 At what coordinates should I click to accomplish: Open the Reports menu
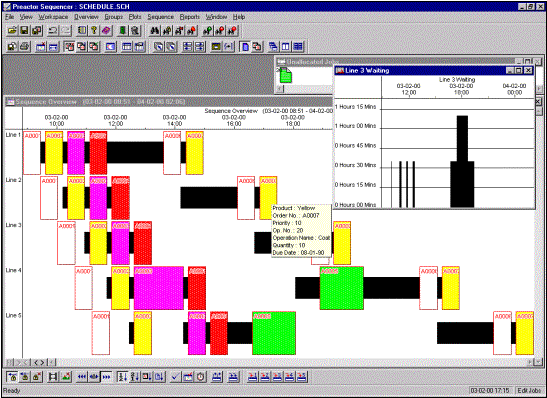tap(190, 17)
